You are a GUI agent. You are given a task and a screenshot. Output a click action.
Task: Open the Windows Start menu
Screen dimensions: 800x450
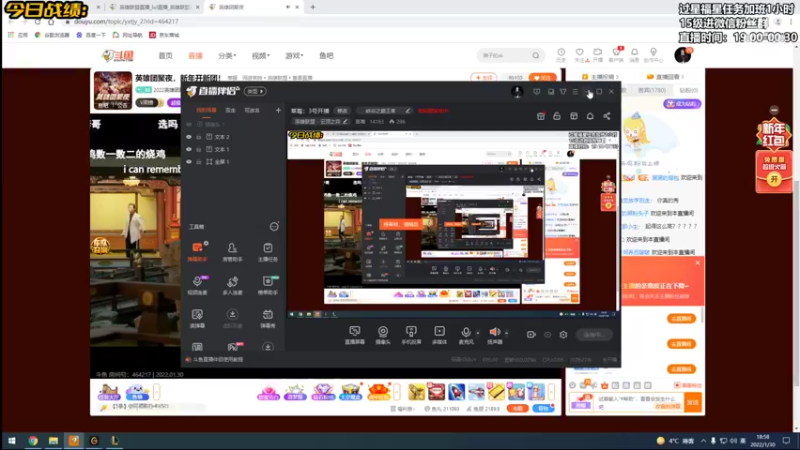[x=11, y=441]
